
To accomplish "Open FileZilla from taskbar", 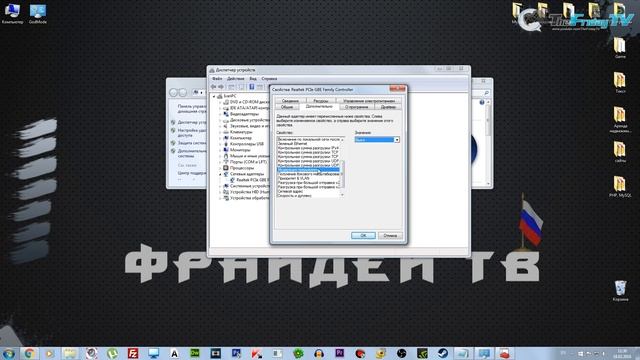I will [133, 353].
